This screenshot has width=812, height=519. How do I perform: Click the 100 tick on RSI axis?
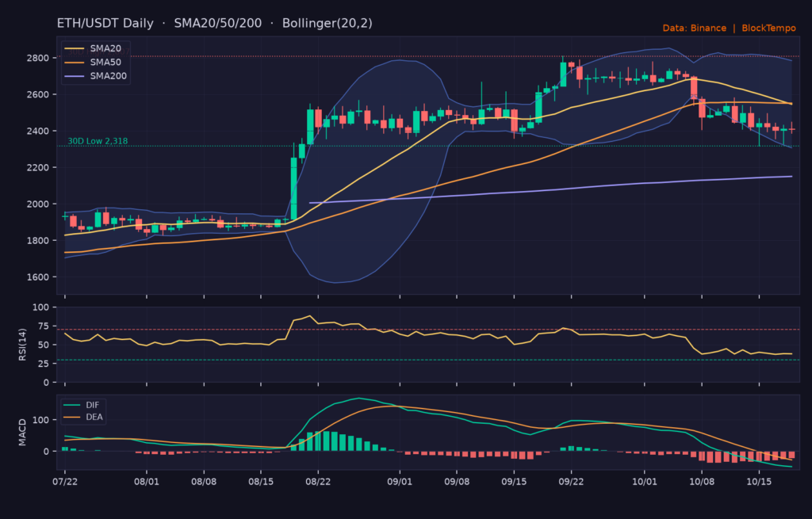pos(41,307)
